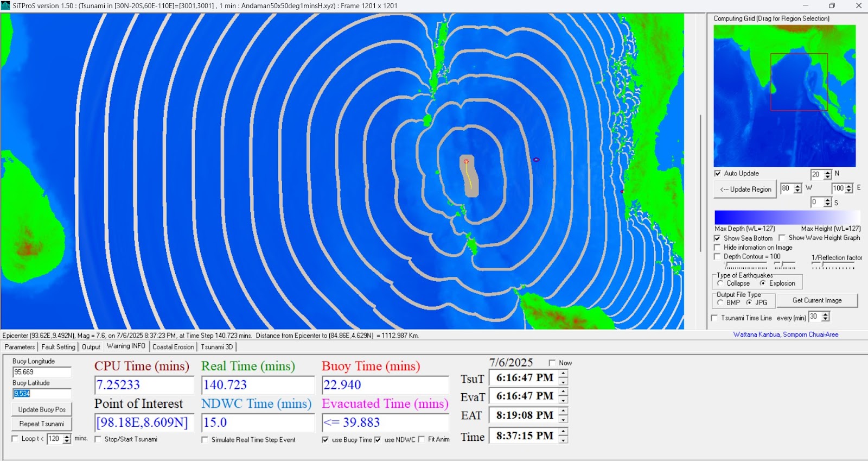
Task: Adjust the TsuT time spinner
Action: click(564, 377)
